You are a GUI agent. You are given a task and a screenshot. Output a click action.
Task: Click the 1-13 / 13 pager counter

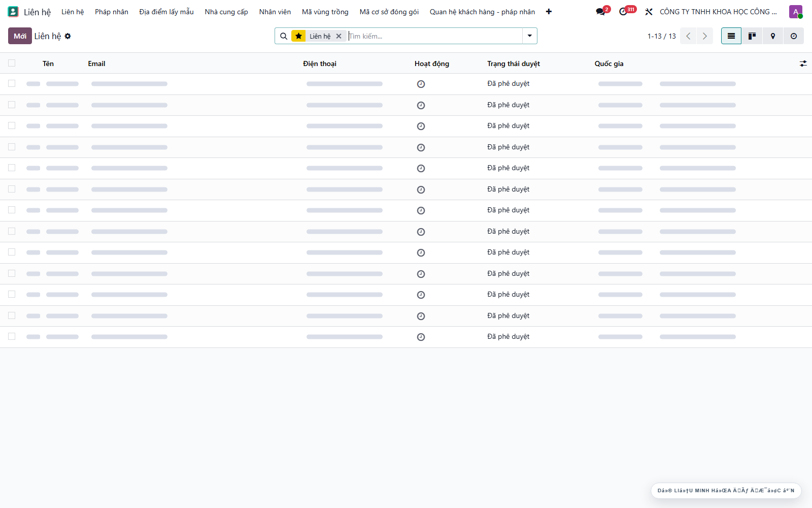point(661,36)
